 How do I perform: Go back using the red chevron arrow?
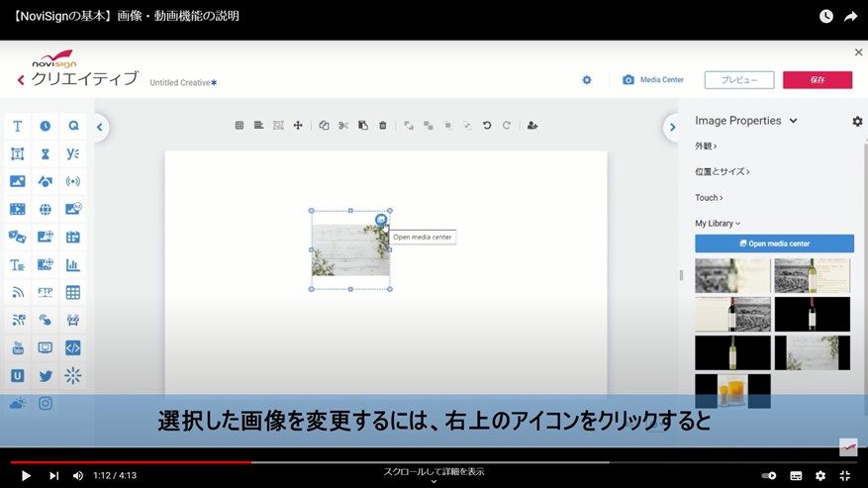point(21,80)
